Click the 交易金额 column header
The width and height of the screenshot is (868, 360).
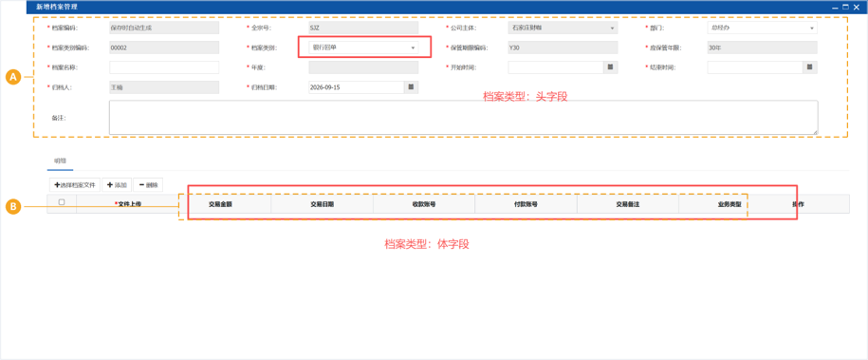[220, 204]
